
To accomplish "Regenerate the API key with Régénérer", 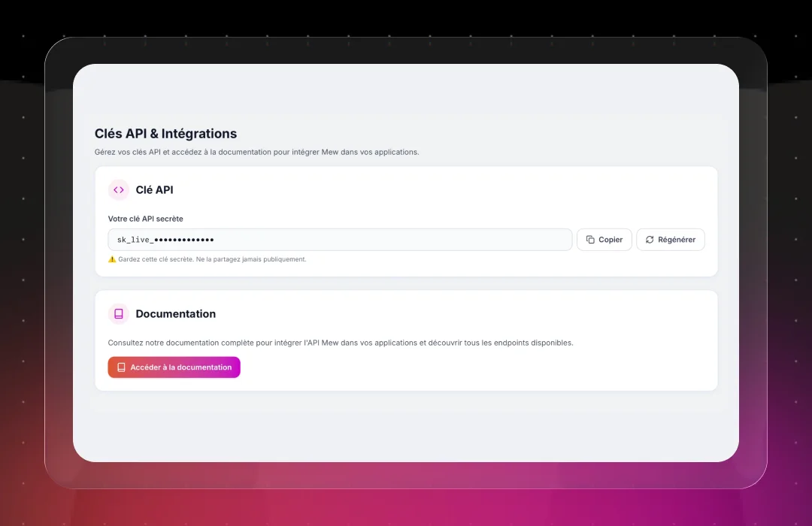I will click(x=670, y=239).
